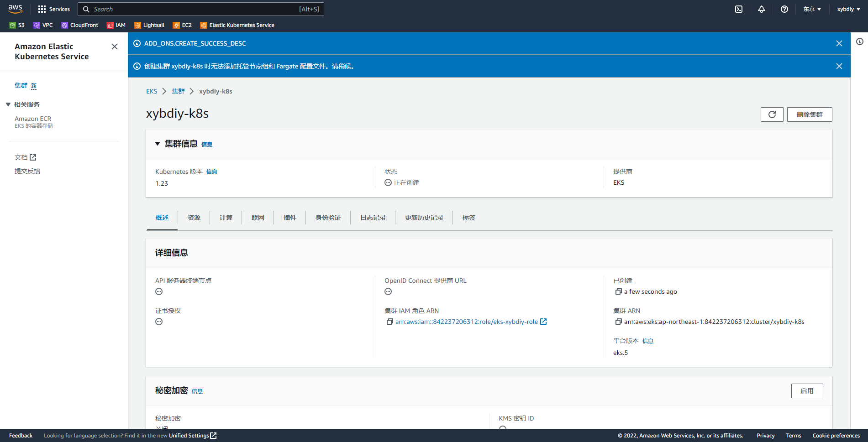Open the notifications bell
The width and height of the screenshot is (868, 442).
762,9
